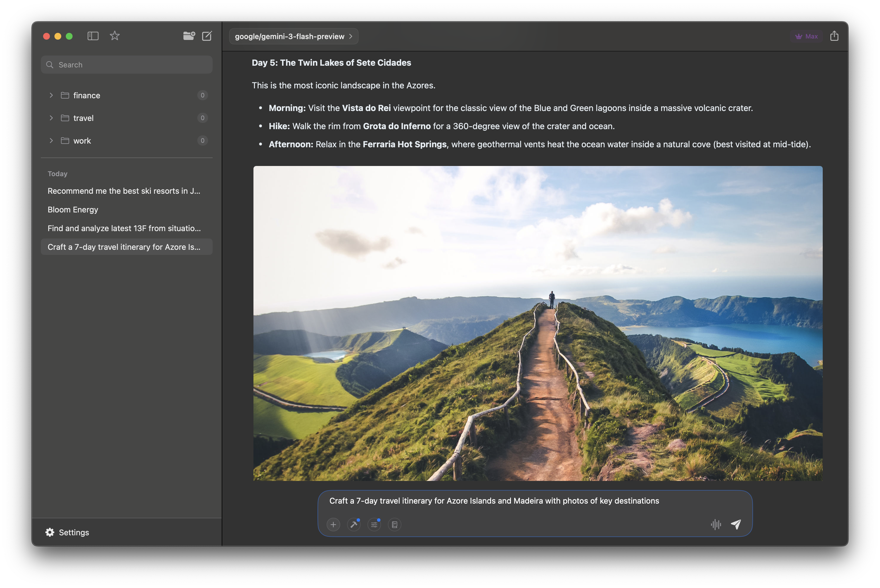
Task: Open Settings at the bottom left
Action: click(67, 532)
